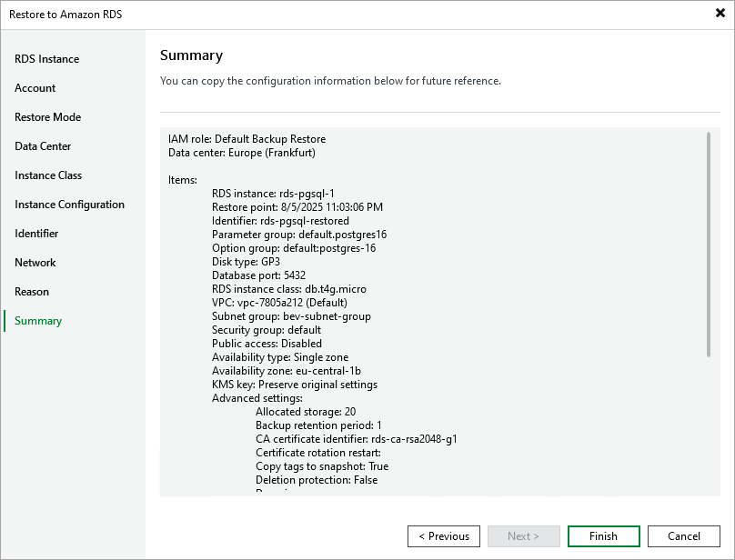Open the Network wizard step
The width and height of the screenshot is (735, 560).
pos(35,263)
